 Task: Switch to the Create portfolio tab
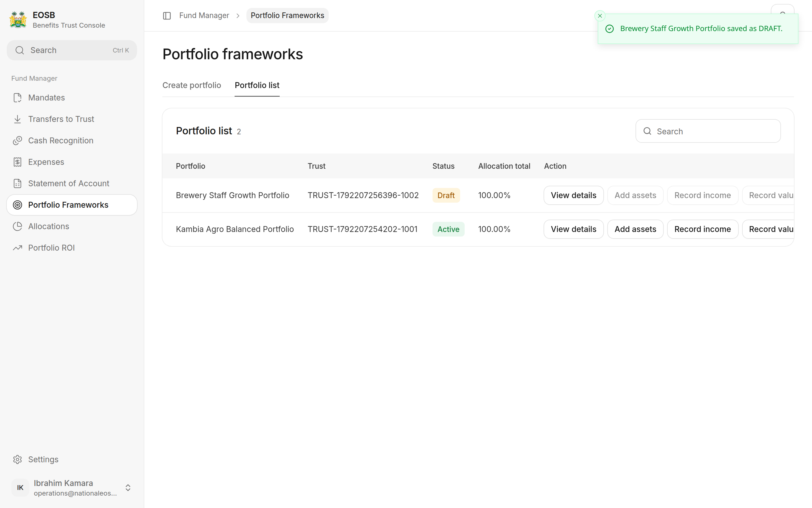(x=192, y=85)
